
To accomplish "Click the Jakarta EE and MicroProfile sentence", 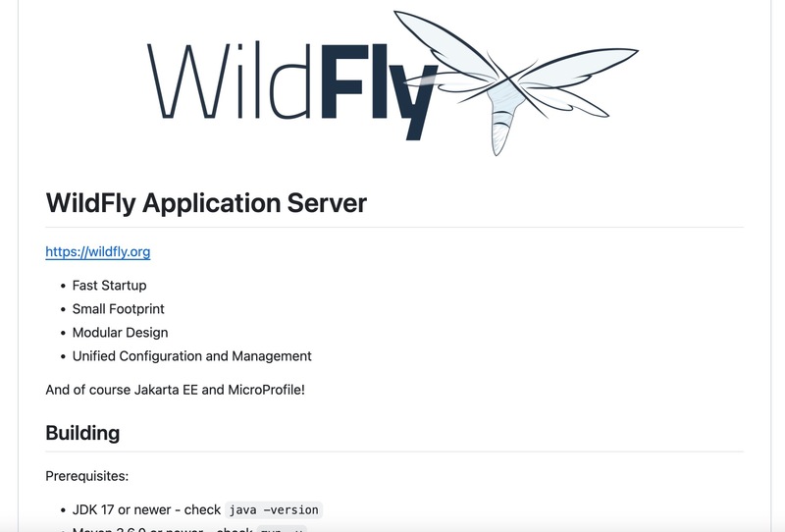I will click(x=176, y=390).
